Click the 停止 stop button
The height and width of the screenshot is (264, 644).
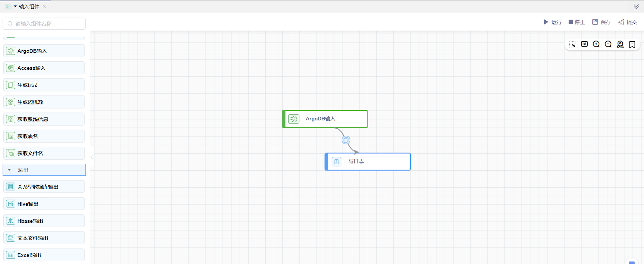pyautogui.click(x=577, y=22)
